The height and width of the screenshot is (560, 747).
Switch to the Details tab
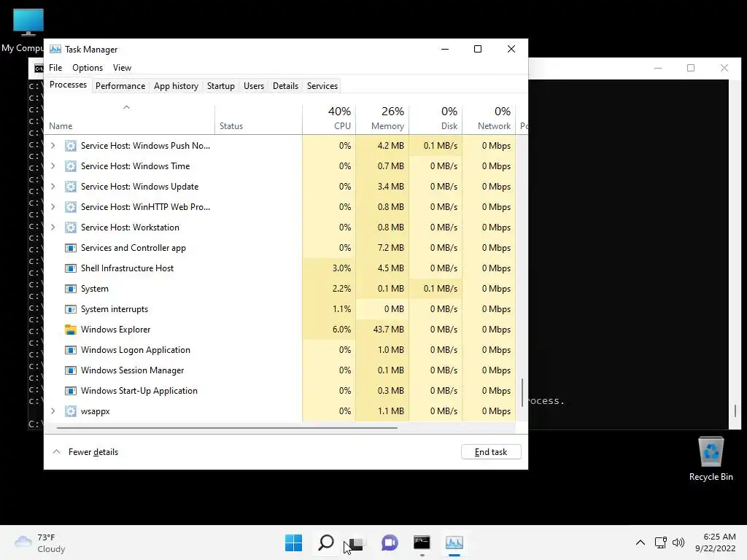click(x=285, y=86)
